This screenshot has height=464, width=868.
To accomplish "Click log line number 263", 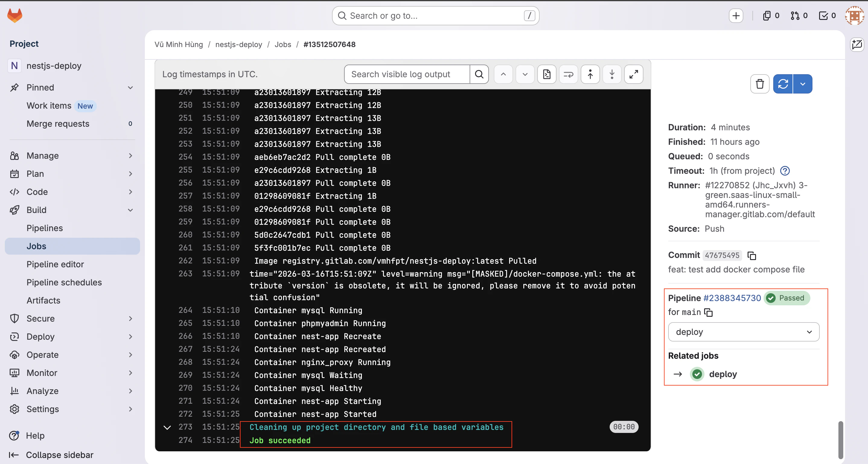I will click(x=185, y=274).
